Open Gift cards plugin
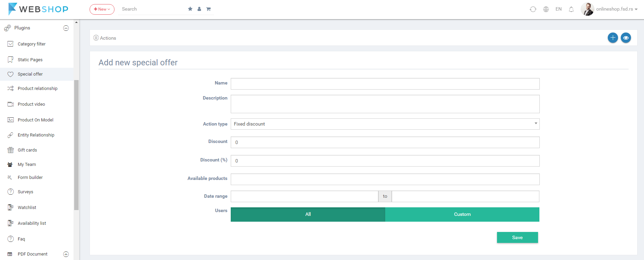Image resolution: width=644 pixels, height=260 pixels. 27,150
